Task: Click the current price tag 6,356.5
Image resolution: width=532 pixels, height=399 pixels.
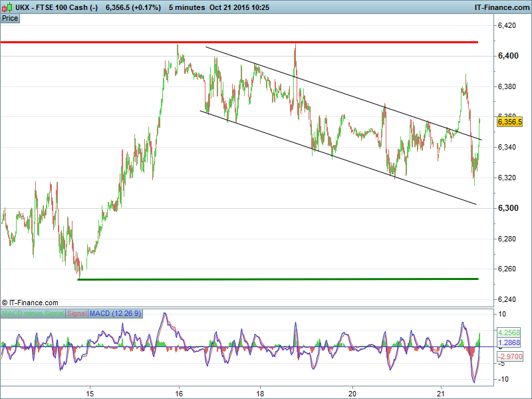Action: pos(510,122)
